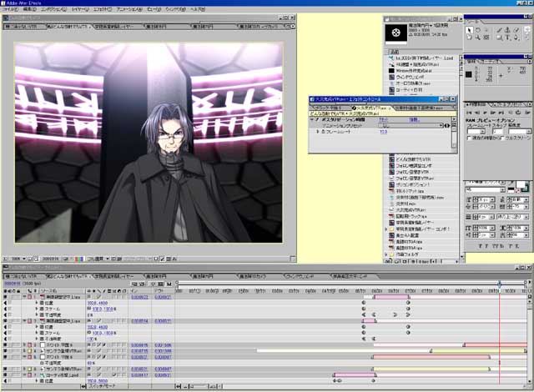This screenshot has height=392, width=534.
Task: Open the ファイル menu
Action: point(11,9)
